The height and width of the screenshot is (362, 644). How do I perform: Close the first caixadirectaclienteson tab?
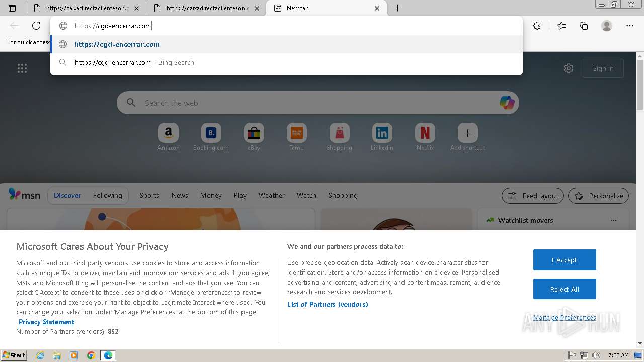click(137, 8)
